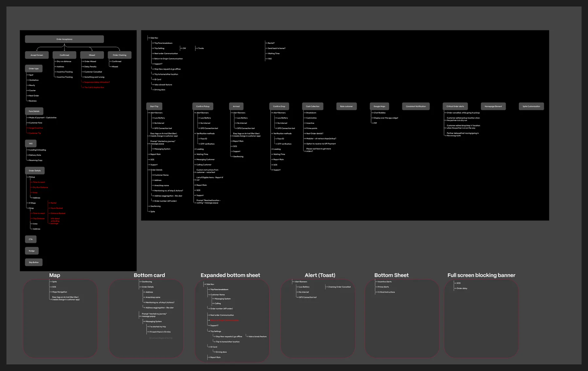Click the CTA node
The width and height of the screenshot is (588, 371).
click(x=31, y=239)
